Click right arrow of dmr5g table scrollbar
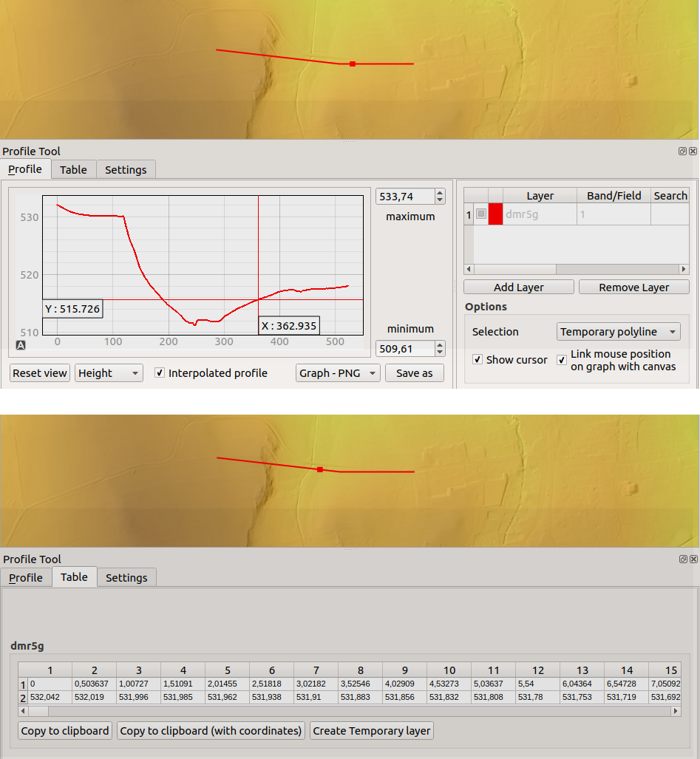The width and height of the screenshot is (700, 759). coord(676,711)
